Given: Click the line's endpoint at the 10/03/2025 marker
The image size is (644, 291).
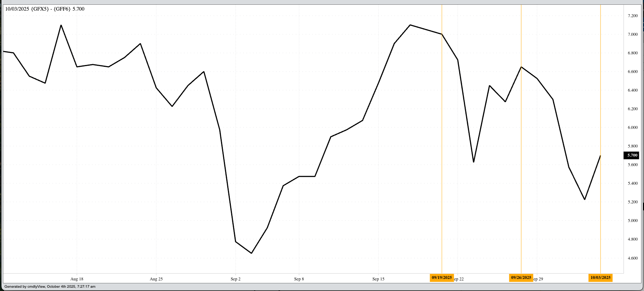Looking at the screenshot, I should [600, 156].
